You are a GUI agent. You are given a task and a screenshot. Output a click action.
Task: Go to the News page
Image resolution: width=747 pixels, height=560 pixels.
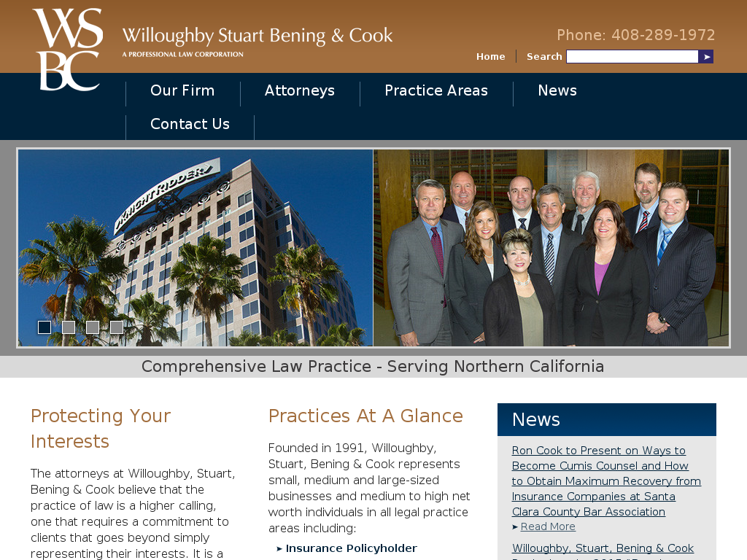557,90
